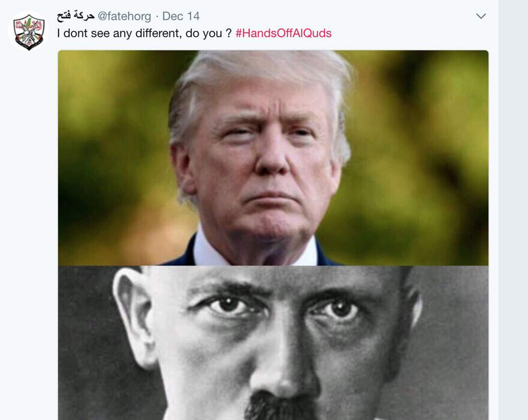Select the Arabic display name حركة فتح
Image resolution: width=528 pixels, height=420 pixels.
pyautogui.click(x=76, y=16)
